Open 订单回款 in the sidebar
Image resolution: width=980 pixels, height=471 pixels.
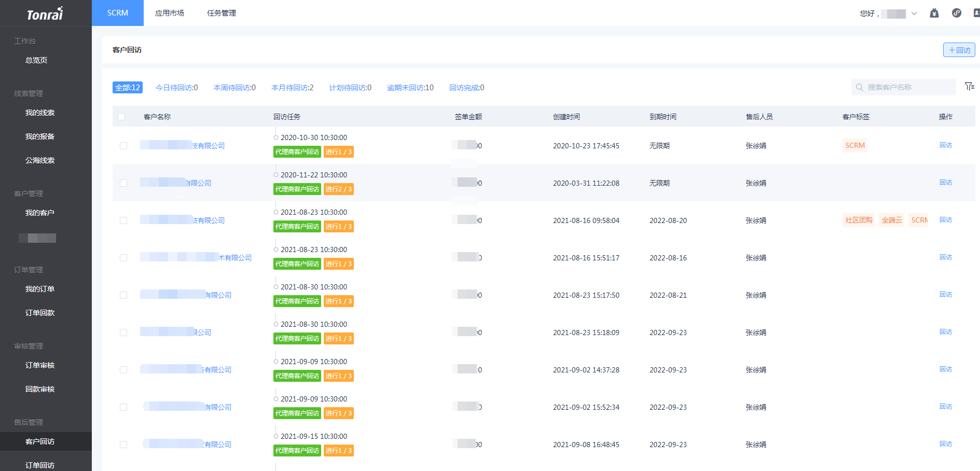pos(40,313)
